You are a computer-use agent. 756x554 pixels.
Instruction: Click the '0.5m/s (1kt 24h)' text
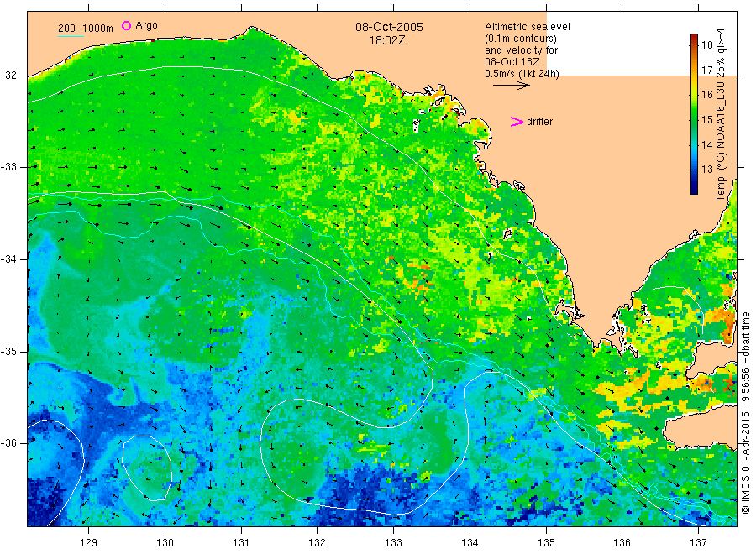click(522, 74)
